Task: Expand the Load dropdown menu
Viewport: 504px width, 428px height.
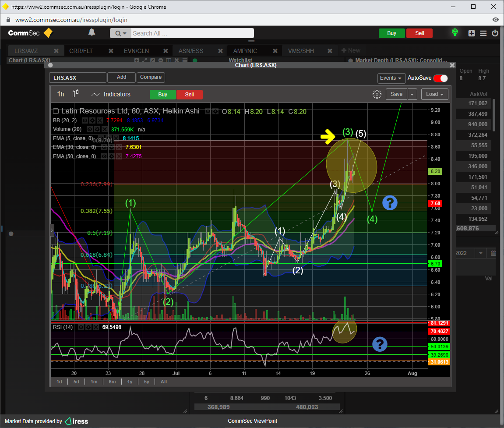Action: [x=434, y=94]
